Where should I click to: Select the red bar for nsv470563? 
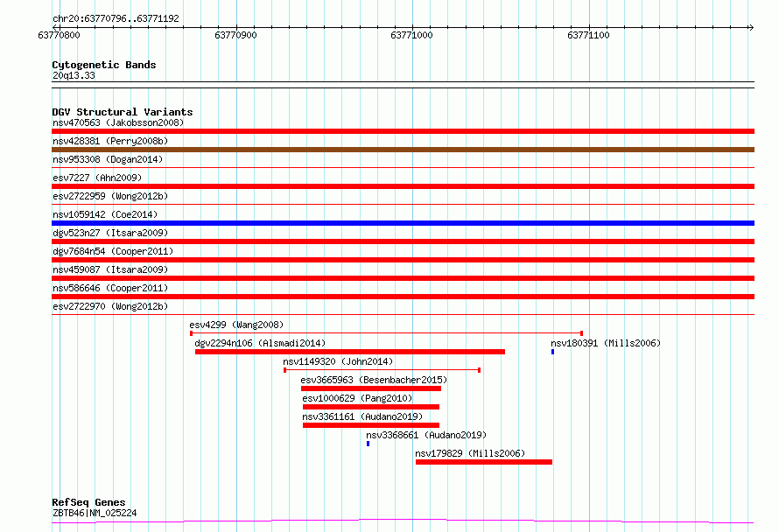pyautogui.click(x=403, y=131)
